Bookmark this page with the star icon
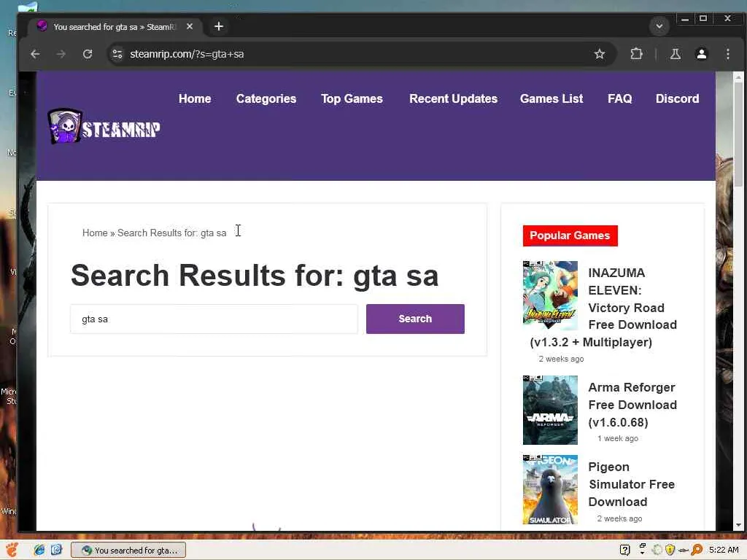The image size is (747, 560). tap(600, 54)
